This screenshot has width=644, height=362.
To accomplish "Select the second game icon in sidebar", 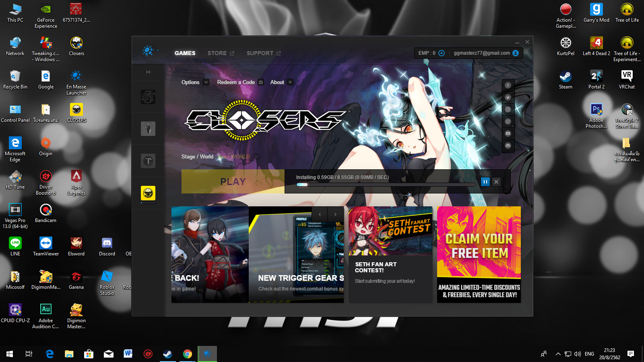I will pyautogui.click(x=148, y=129).
